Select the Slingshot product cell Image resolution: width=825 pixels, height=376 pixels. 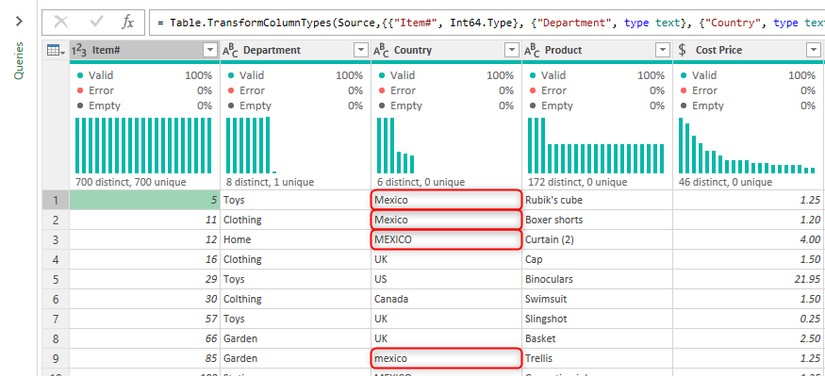click(597, 319)
